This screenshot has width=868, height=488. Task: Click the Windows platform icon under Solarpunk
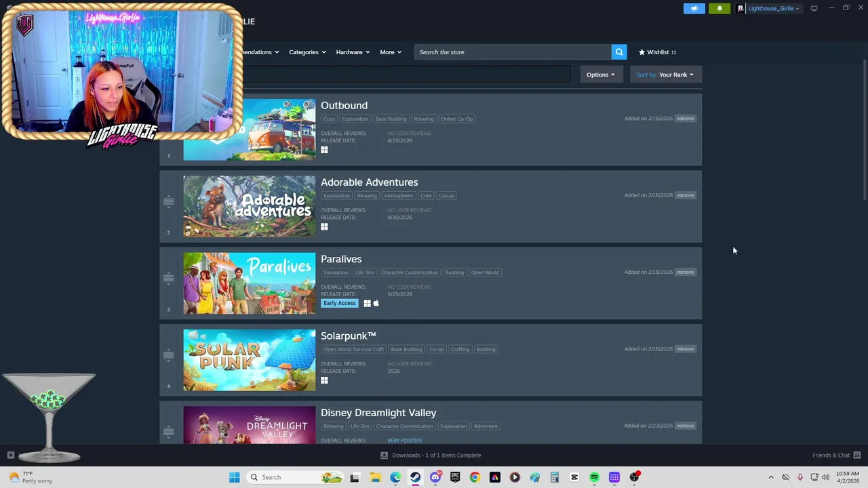[x=324, y=380]
